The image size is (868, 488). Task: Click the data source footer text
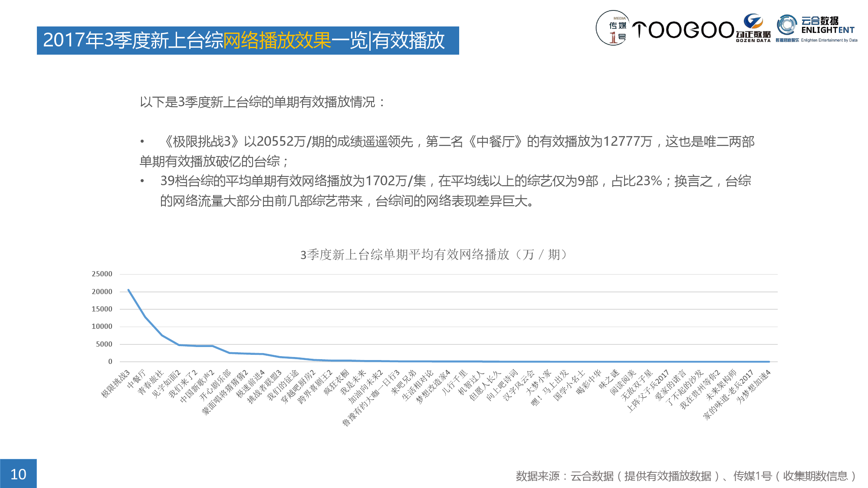tap(686, 476)
